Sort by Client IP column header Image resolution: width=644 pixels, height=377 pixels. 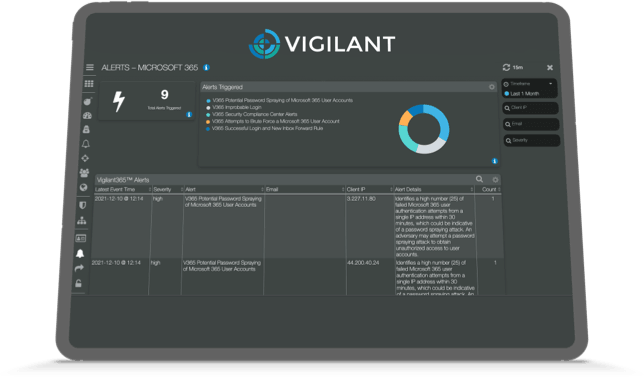click(369, 189)
